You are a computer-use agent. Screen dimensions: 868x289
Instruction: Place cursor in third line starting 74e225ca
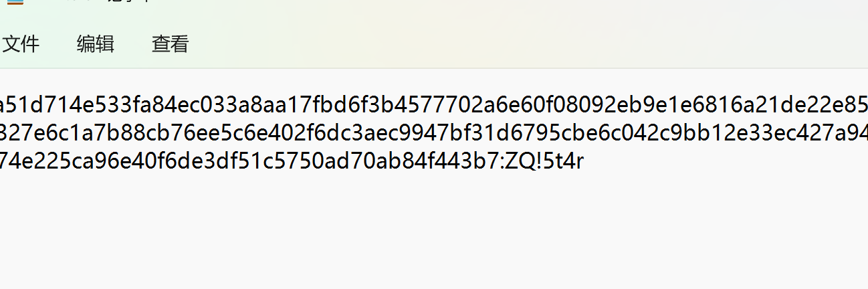tap(40, 161)
